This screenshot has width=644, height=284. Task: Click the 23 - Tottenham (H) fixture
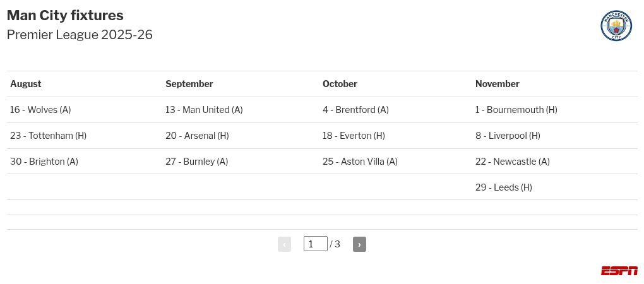coord(48,136)
